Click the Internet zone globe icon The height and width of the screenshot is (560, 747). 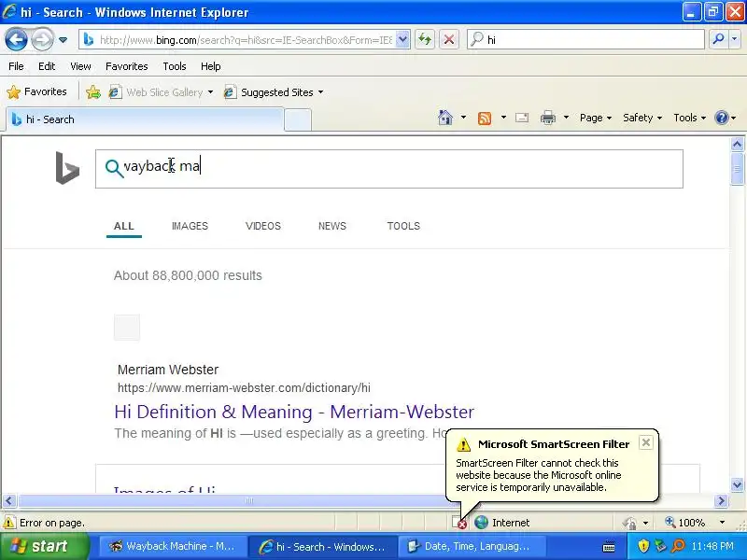pos(481,523)
